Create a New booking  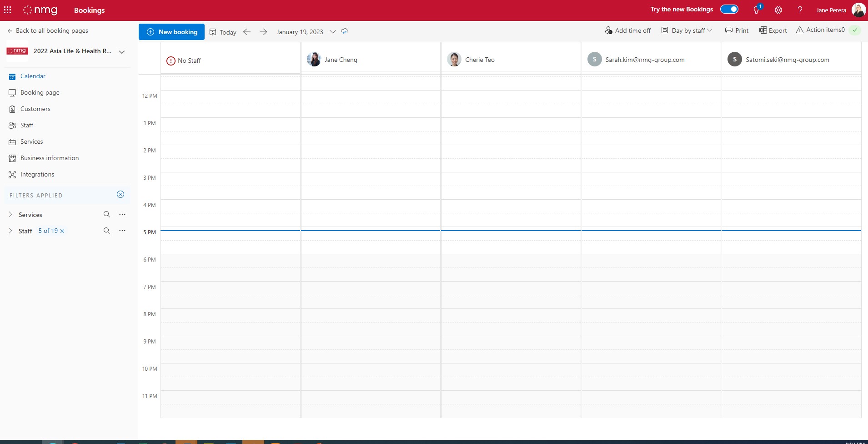click(171, 31)
